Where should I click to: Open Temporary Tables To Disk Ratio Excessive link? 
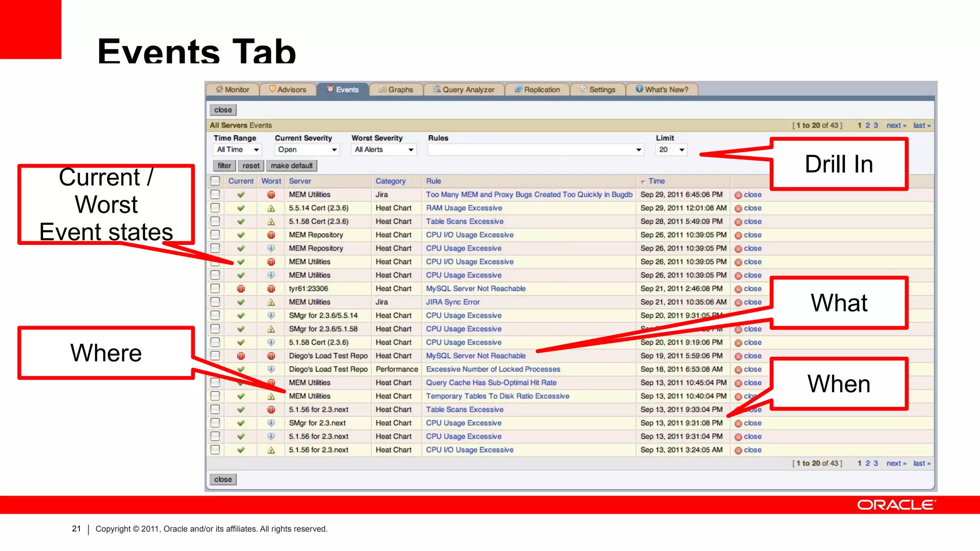tap(498, 396)
